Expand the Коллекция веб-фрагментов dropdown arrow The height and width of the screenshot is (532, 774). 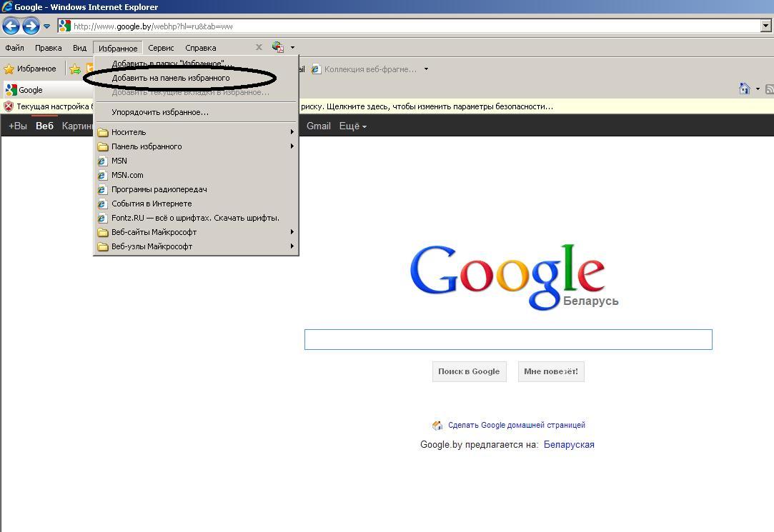(x=427, y=69)
